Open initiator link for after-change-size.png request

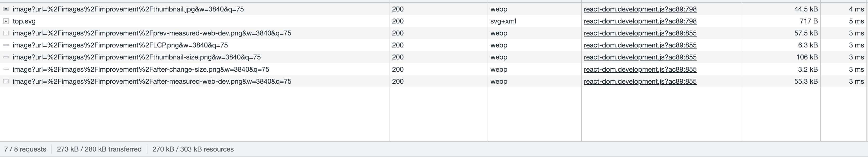640,69
